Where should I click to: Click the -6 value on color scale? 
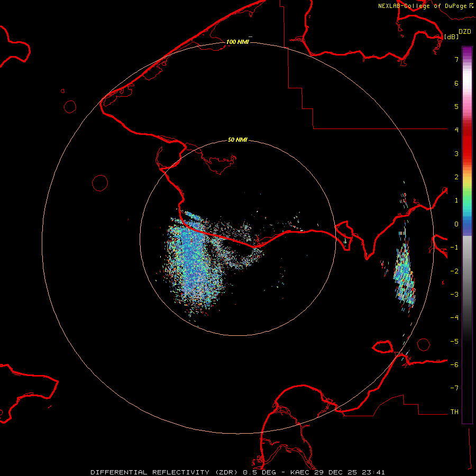[x=454, y=365]
